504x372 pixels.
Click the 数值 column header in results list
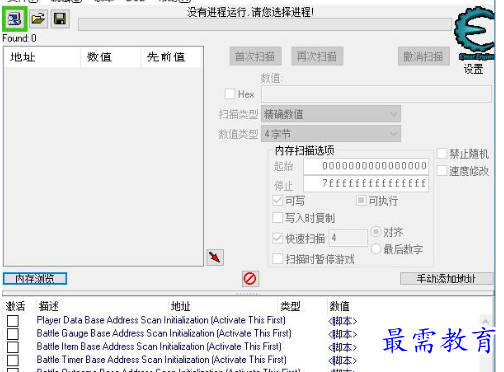coord(111,57)
